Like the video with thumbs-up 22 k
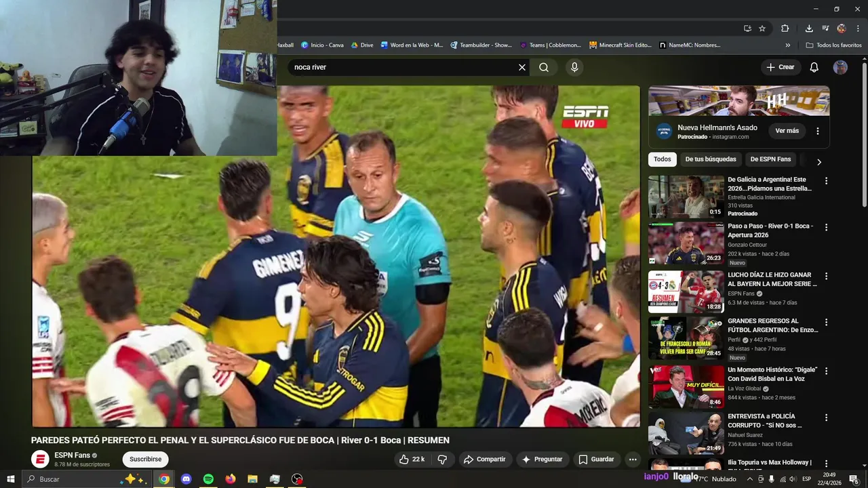Image resolution: width=868 pixels, height=488 pixels. coord(412,459)
